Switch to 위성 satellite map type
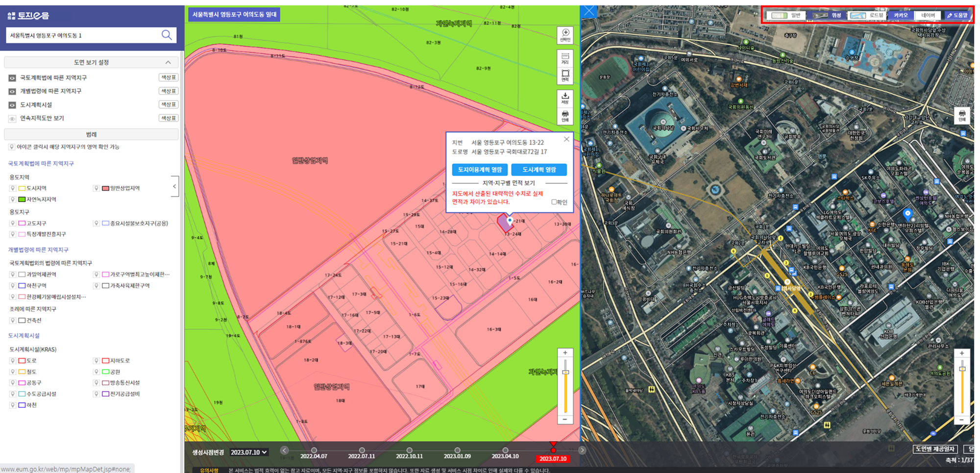This screenshot has width=980, height=473. click(827, 15)
